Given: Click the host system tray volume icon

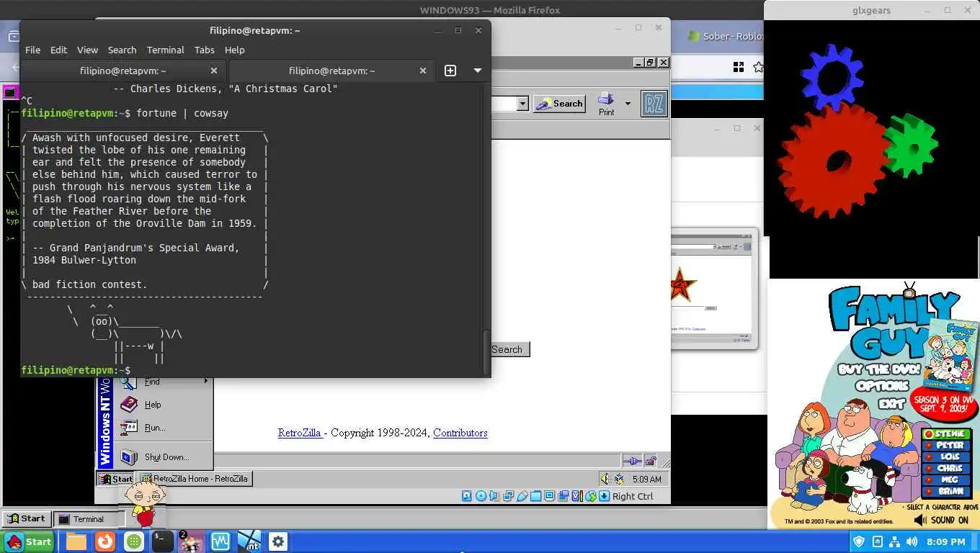Looking at the screenshot, I should pyautogui.click(x=912, y=541).
